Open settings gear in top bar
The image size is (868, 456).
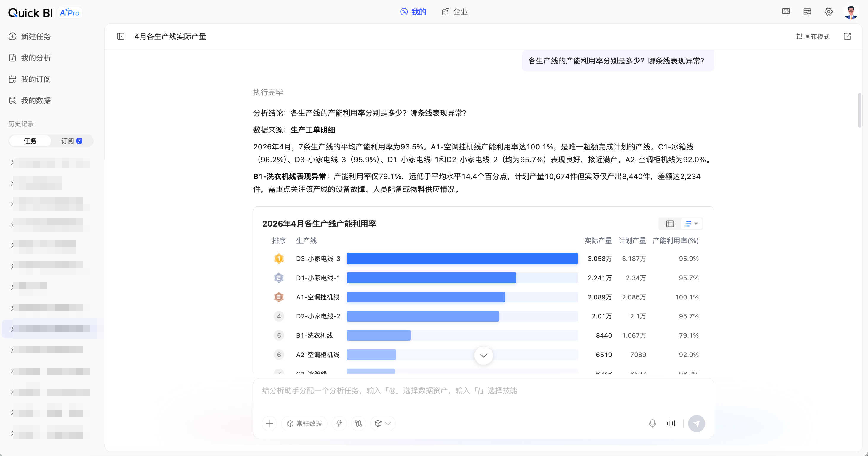point(829,12)
